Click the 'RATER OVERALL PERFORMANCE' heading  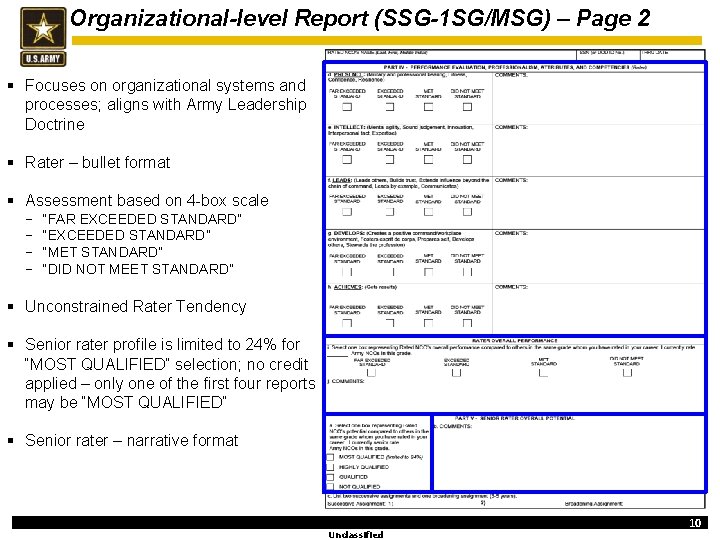(x=514, y=341)
